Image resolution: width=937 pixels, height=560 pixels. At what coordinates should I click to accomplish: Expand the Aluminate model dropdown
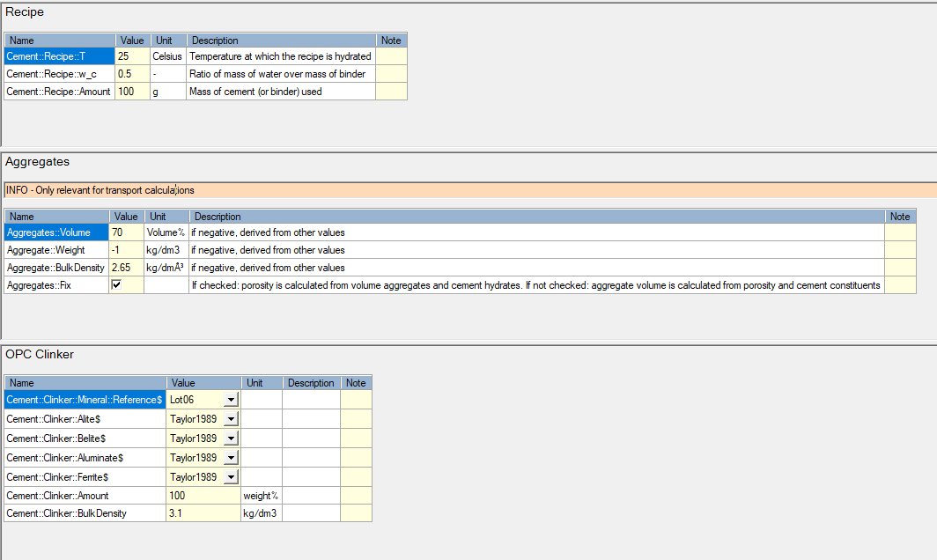click(x=231, y=458)
